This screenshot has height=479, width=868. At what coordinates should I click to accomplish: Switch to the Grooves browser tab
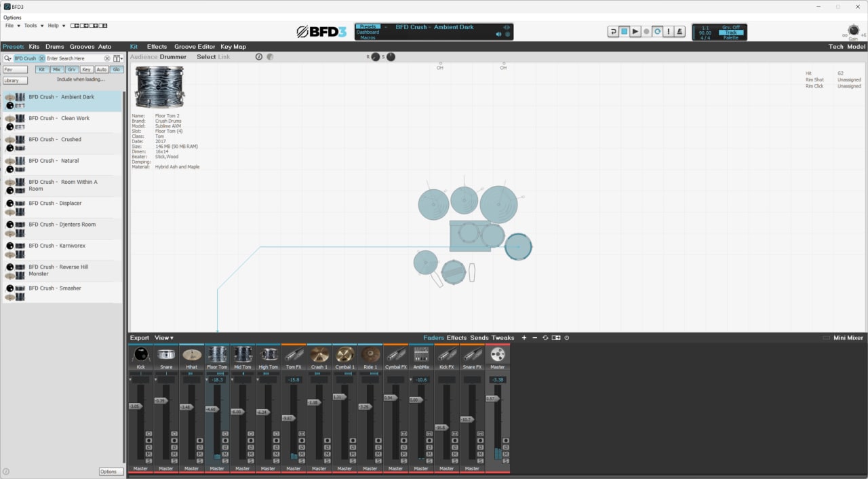pyautogui.click(x=82, y=47)
